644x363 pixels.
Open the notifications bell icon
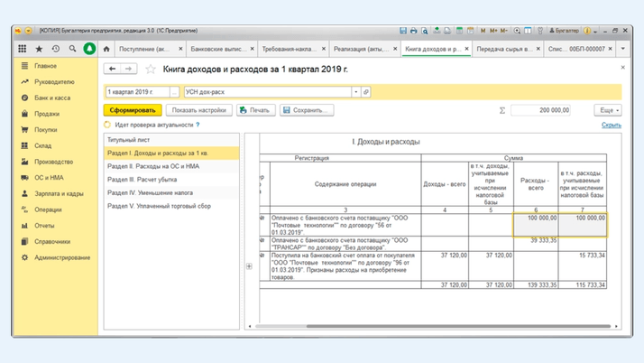tap(89, 49)
